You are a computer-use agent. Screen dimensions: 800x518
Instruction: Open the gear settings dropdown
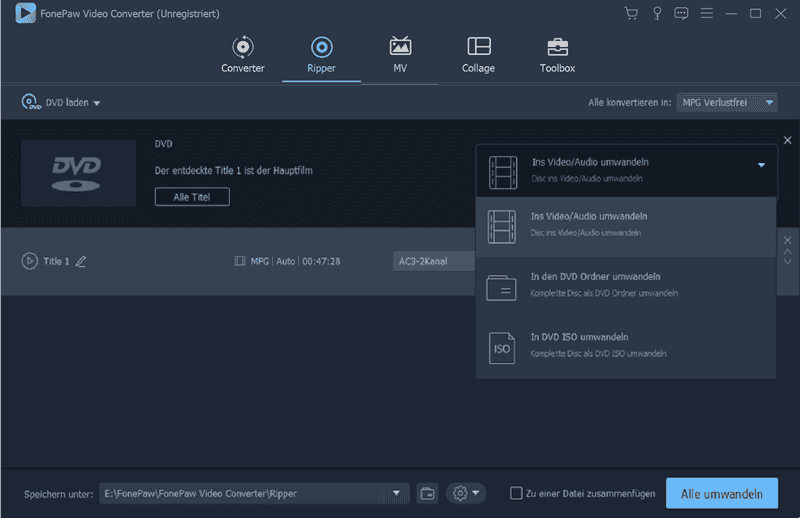466,494
